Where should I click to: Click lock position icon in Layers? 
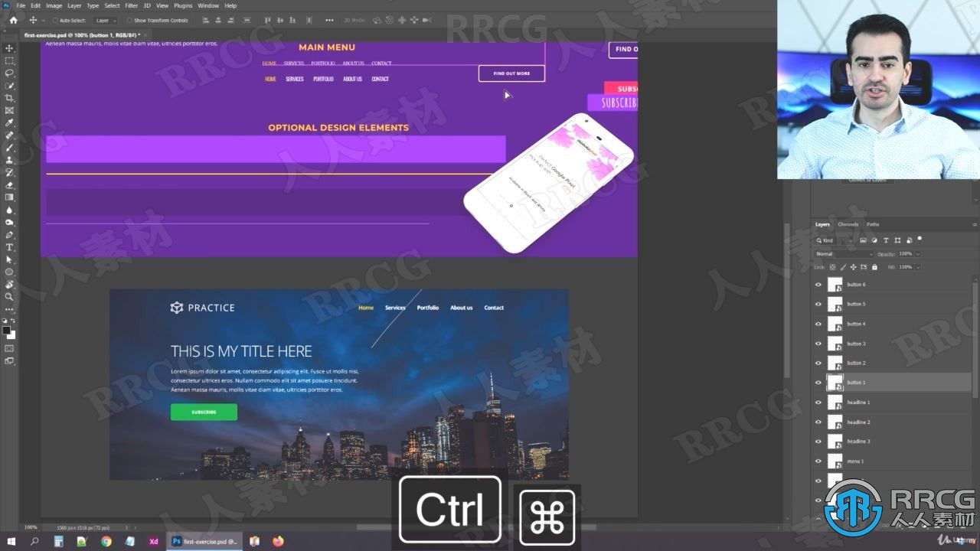coord(854,267)
